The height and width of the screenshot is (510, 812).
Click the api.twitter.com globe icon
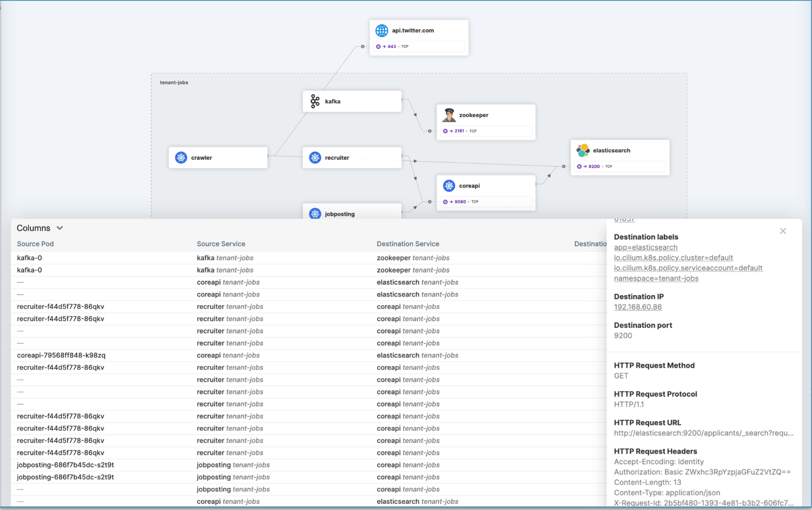pos(381,30)
